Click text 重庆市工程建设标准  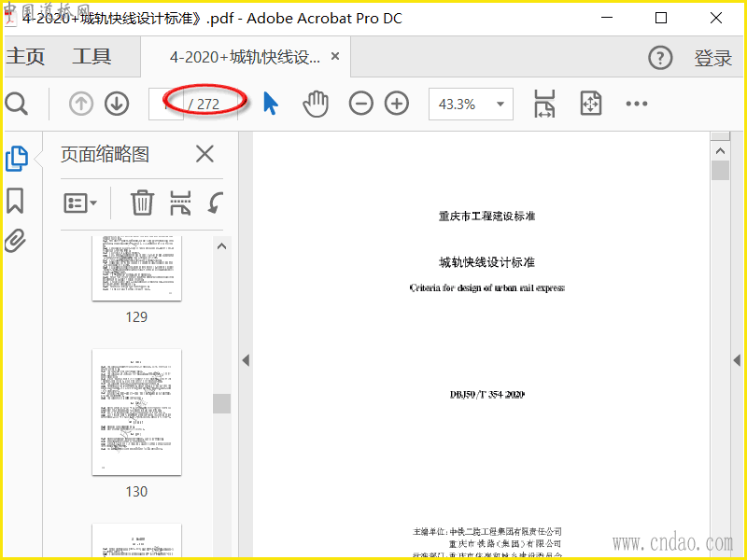tap(486, 217)
